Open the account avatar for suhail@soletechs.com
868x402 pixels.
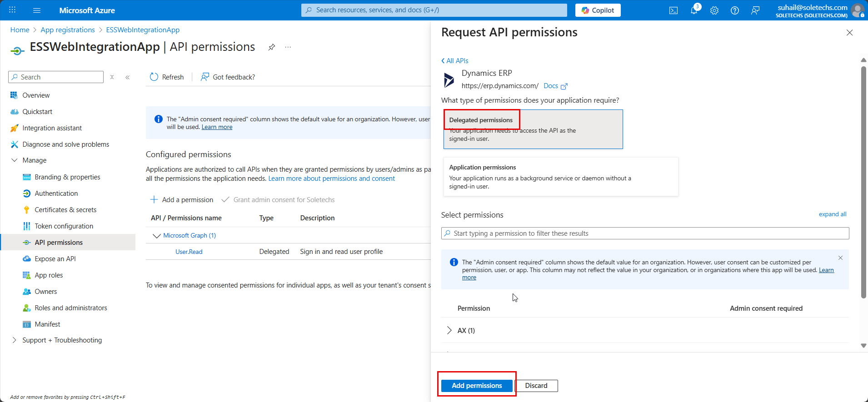tap(858, 10)
